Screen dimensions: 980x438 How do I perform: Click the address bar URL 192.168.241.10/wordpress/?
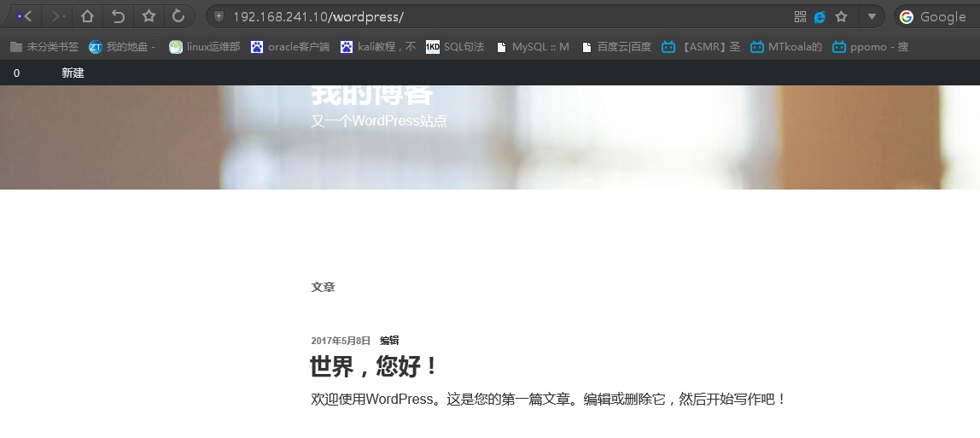point(318,17)
